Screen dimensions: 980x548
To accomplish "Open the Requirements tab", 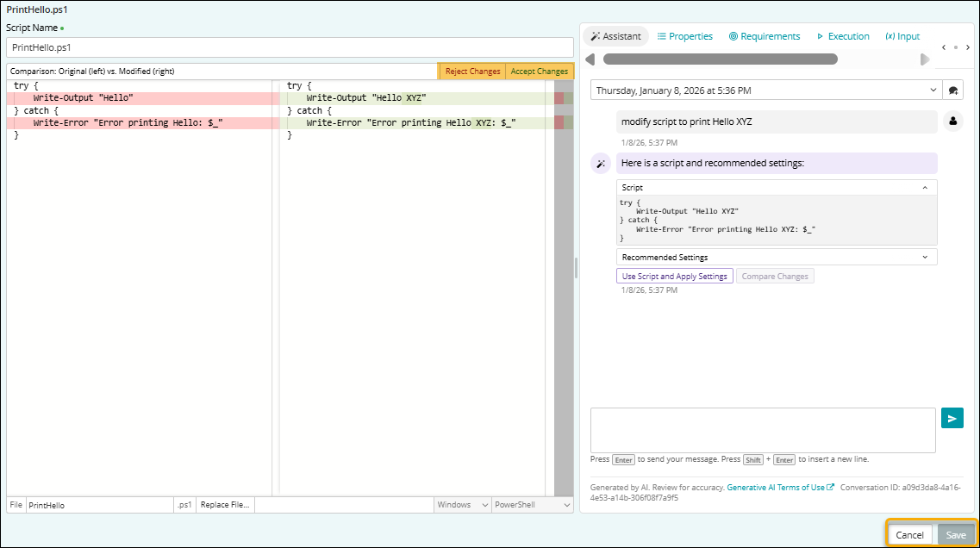I will [765, 36].
